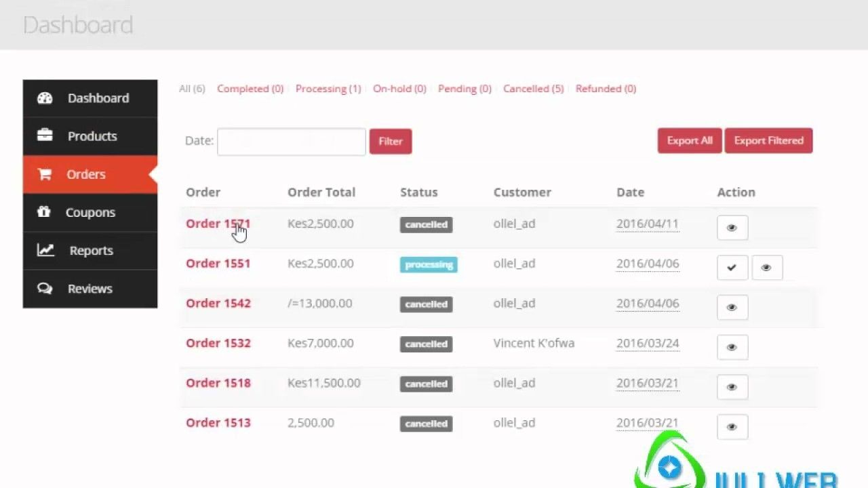
Task: Mark Order 1551 complete with checkmark
Action: 732,268
